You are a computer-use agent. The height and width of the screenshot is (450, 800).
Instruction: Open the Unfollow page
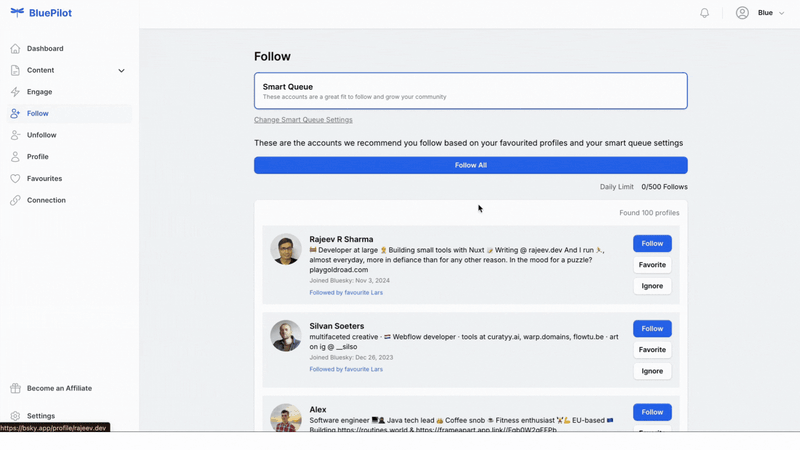click(x=42, y=135)
